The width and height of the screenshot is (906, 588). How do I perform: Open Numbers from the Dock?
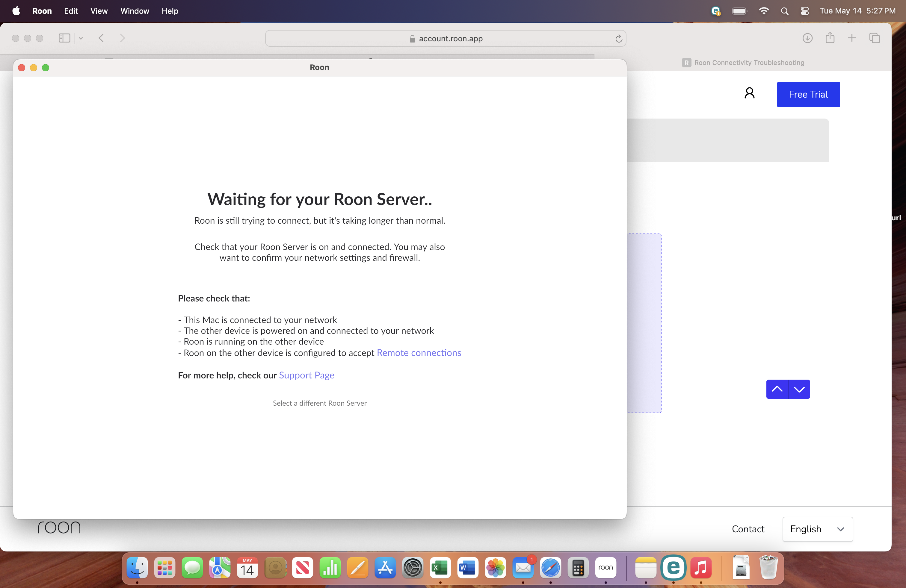tap(330, 568)
